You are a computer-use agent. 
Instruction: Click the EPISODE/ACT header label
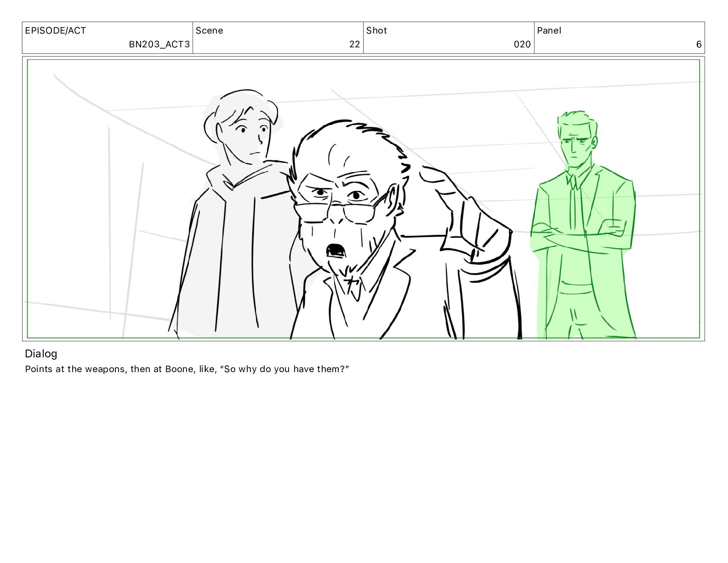pos(56,30)
